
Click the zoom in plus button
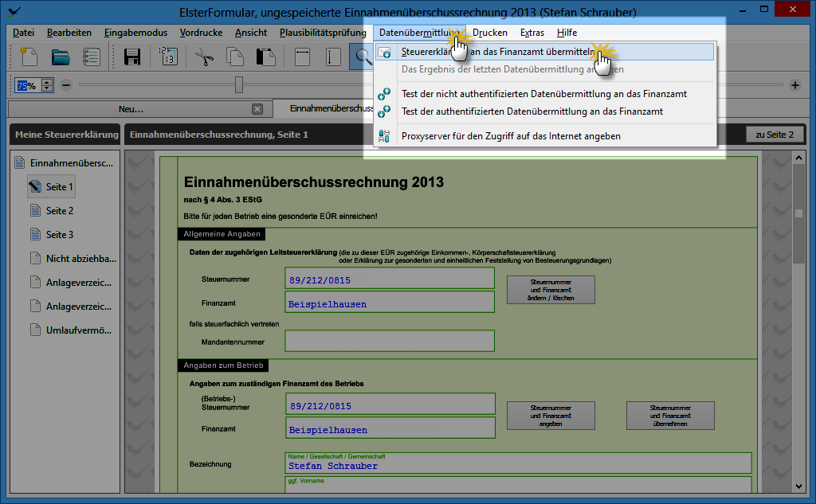tap(795, 84)
